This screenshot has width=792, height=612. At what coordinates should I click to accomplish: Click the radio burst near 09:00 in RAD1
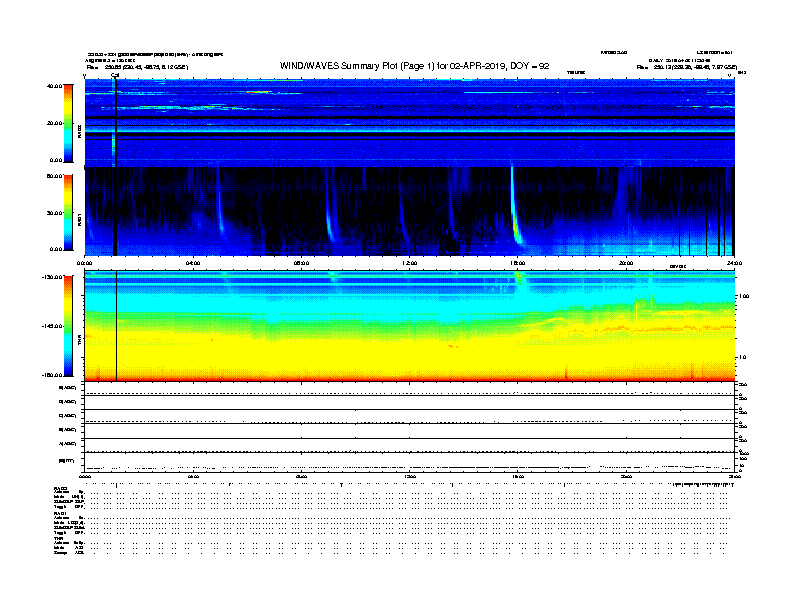coord(329,217)
